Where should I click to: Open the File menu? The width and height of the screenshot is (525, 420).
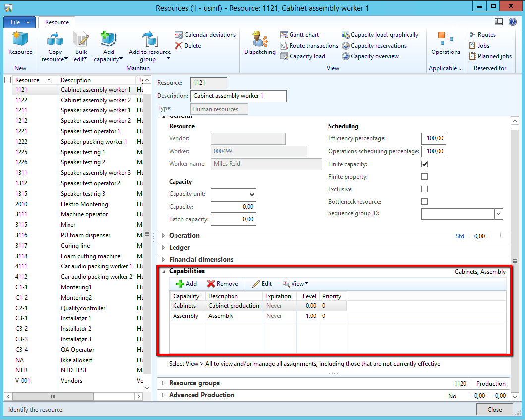click(x=19, y=22)
